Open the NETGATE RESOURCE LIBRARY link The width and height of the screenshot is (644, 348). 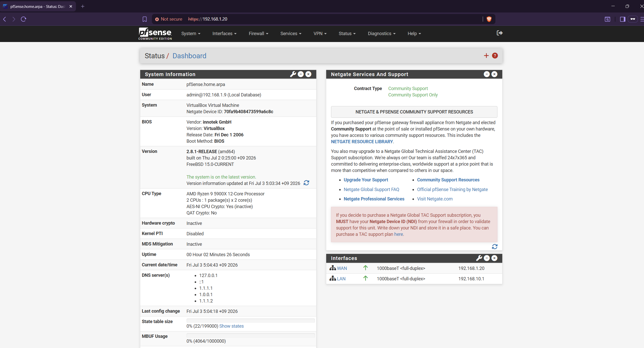362,142
